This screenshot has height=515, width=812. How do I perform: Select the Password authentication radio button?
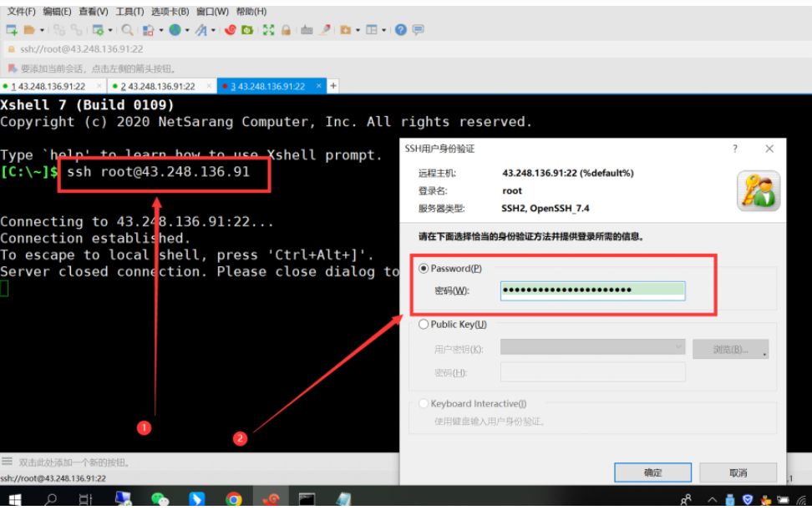tap(424, 269)
